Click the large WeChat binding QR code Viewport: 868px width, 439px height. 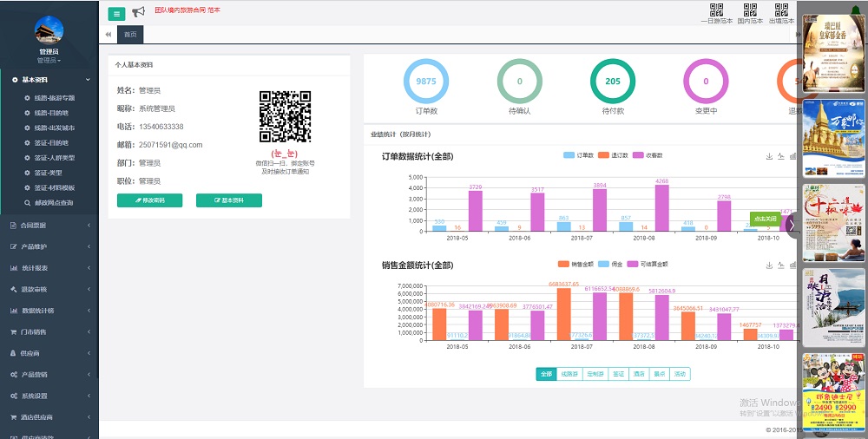(x=285, y=115)
